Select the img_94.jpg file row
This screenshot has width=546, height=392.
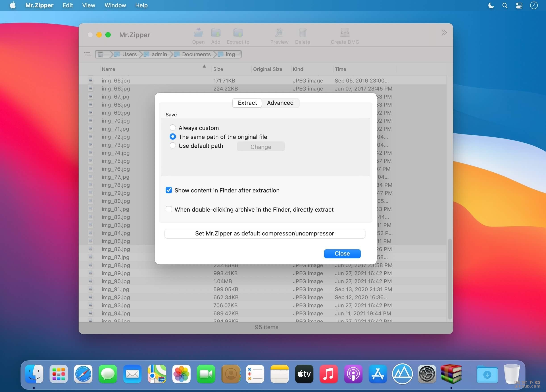(263, 313)
